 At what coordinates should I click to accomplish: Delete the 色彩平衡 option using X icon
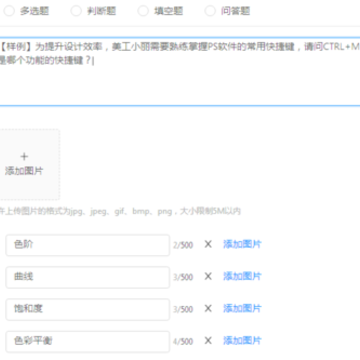(x=208, y=341)
